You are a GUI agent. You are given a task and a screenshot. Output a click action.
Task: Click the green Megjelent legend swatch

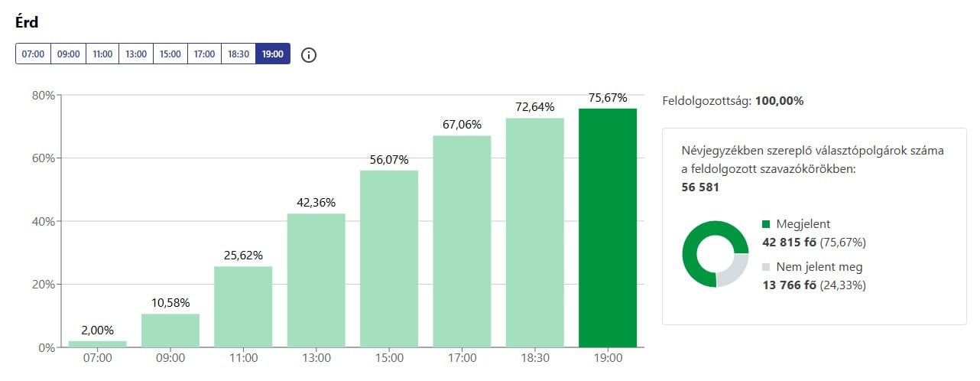point(767,224)
